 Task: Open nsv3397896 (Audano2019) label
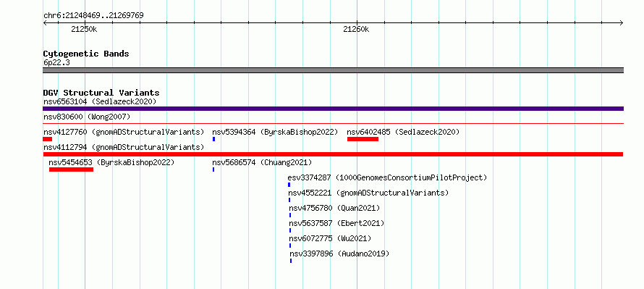(339, 254)
